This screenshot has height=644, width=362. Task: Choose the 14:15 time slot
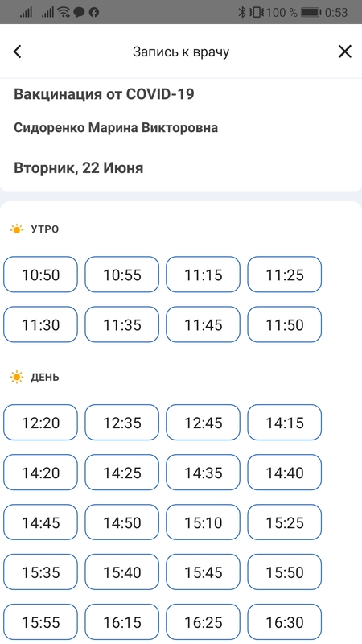pos(285,422)
